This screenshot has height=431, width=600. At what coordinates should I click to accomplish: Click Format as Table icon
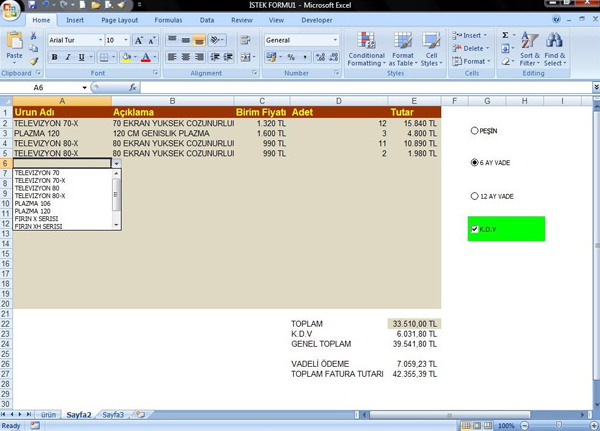(x=403, y=50)
